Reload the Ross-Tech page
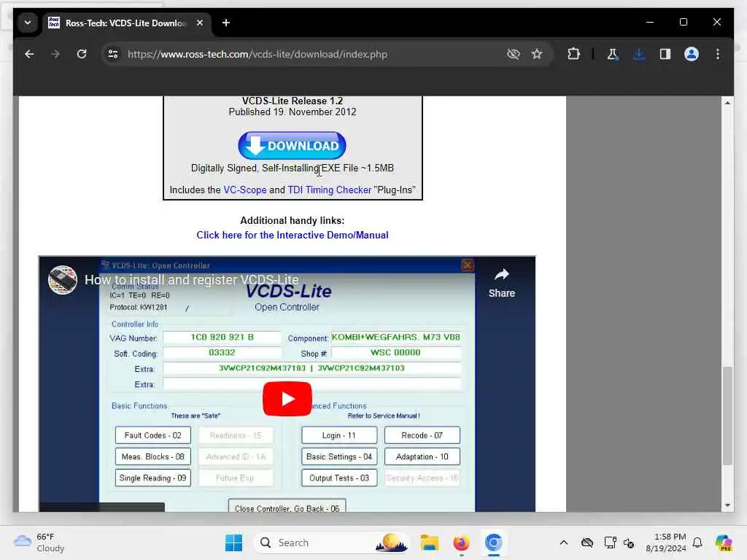747x560 pixels. pos(82,54)
